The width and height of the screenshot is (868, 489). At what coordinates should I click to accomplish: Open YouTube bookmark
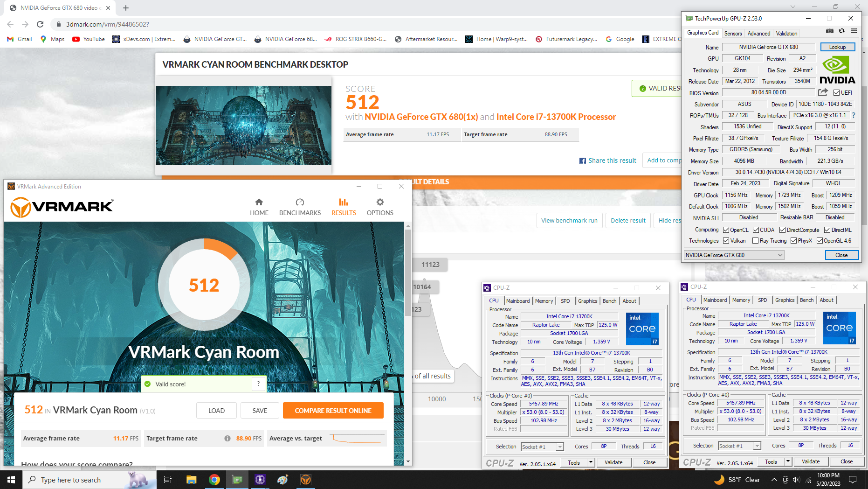(89, 39)
